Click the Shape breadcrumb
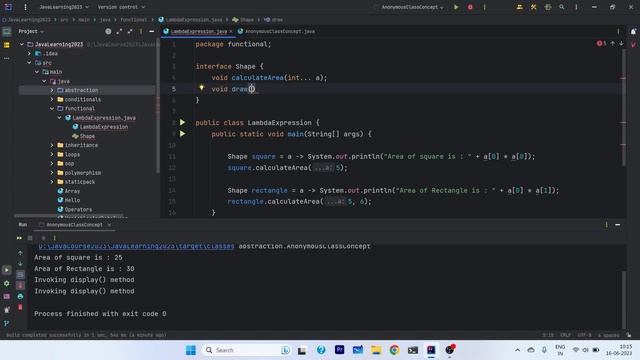The height and width of the screenshot is (360, 640). tap(243, 20)
